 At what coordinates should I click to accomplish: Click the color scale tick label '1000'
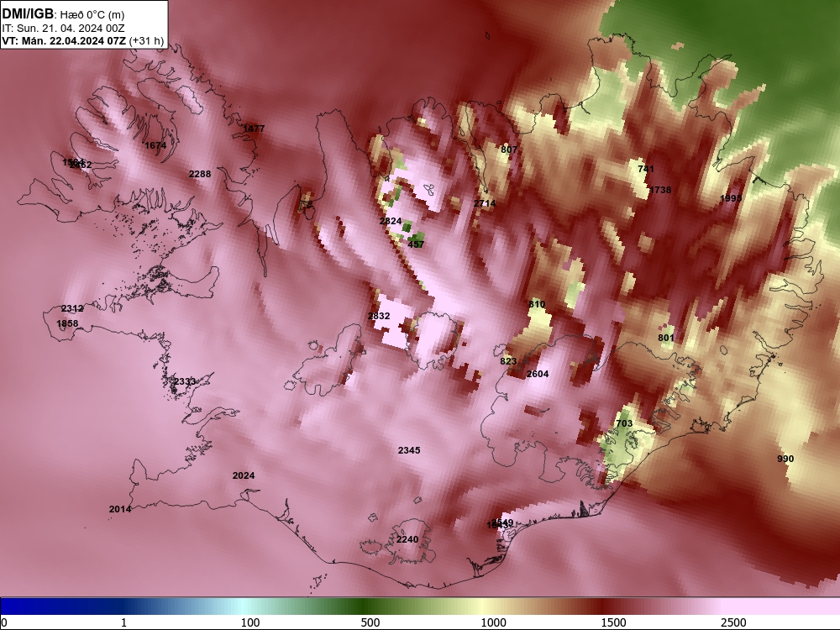(493, 622)
